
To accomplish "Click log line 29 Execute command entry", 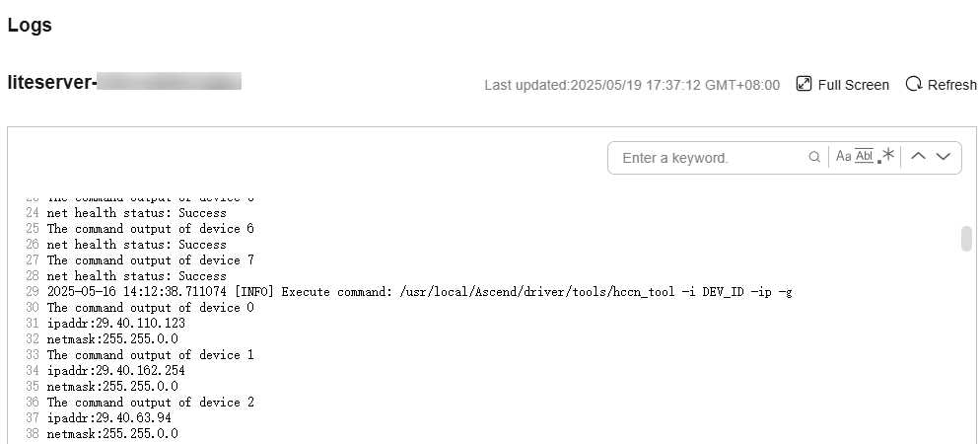I will point(419,292).
